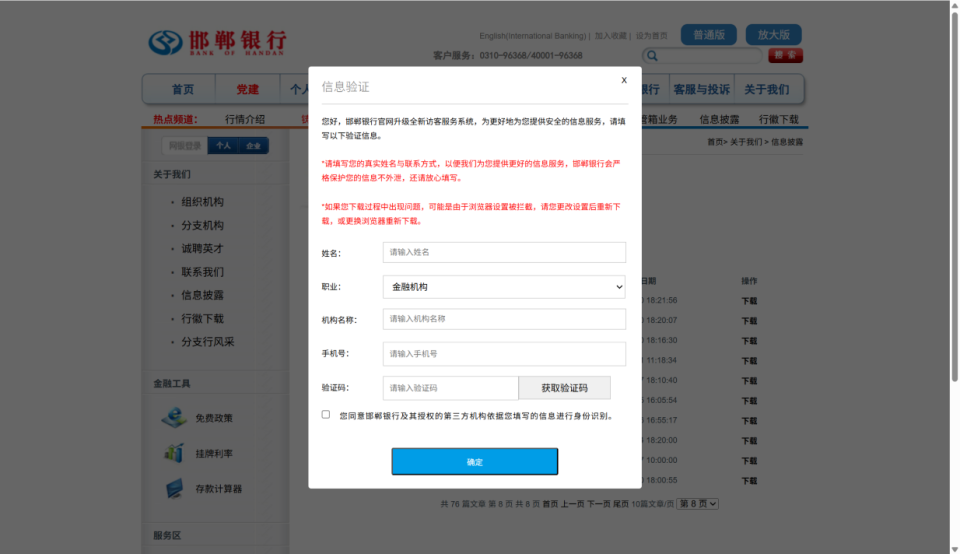Open 分支机构 in the sidebar

click(x=202, y=225)
